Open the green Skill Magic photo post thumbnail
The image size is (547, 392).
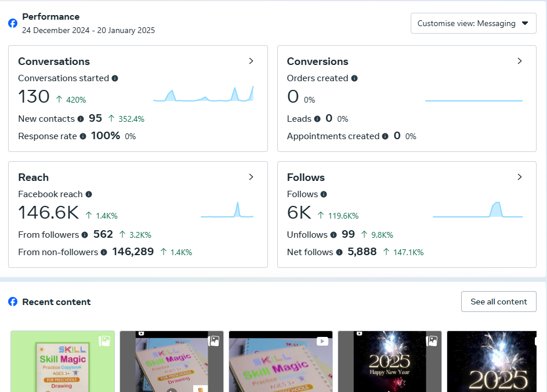63,361
